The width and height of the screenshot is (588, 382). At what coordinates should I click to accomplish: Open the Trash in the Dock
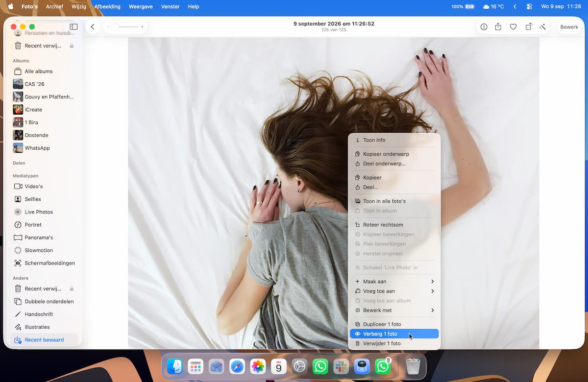[x=413, y=366]
